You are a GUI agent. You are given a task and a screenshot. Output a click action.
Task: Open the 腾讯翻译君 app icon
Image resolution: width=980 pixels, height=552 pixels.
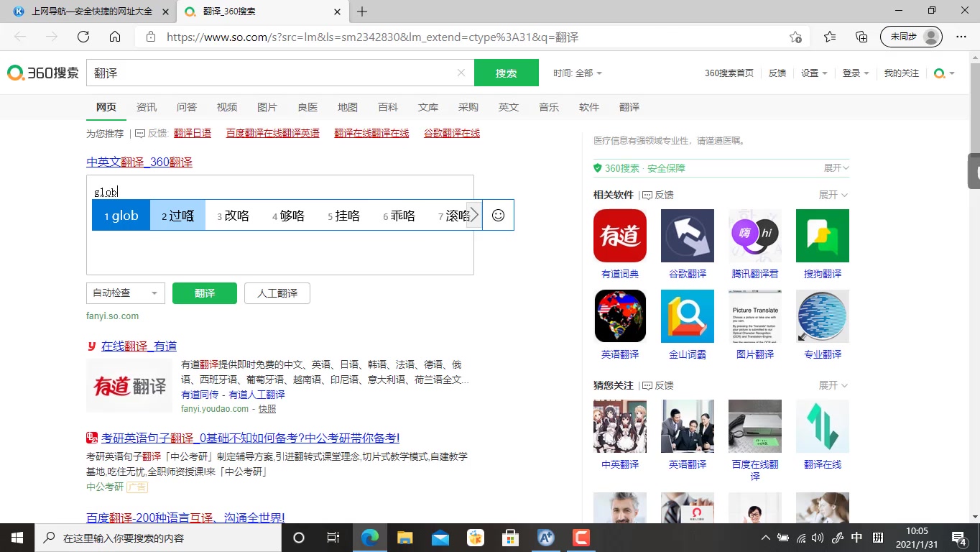point(755,236)
